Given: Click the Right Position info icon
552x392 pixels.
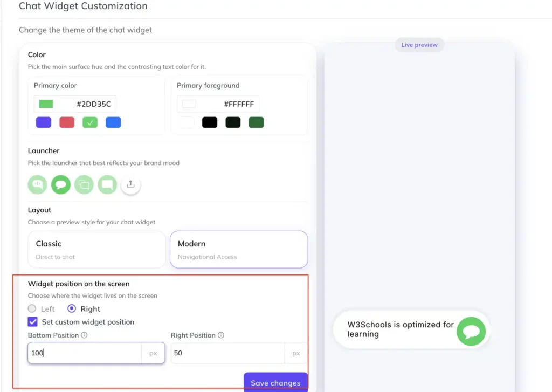Looking at the screenshot, I should 220,335.
